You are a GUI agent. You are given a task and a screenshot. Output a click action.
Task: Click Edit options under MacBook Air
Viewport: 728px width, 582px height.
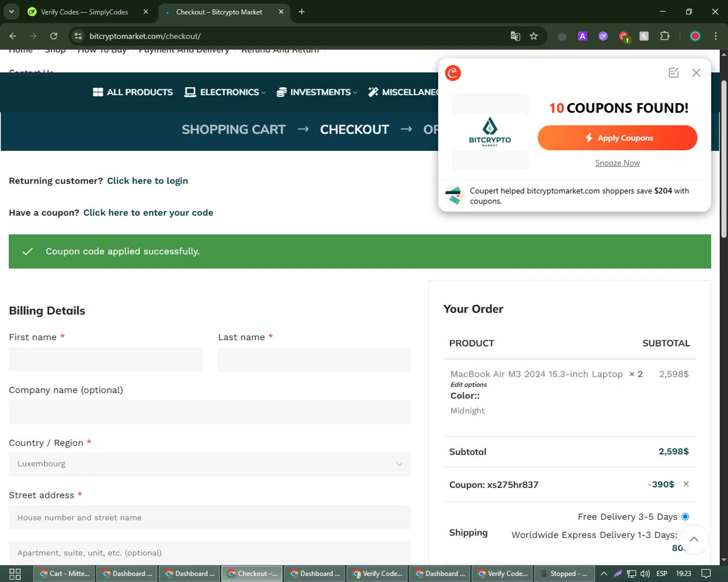click(468, 385)
